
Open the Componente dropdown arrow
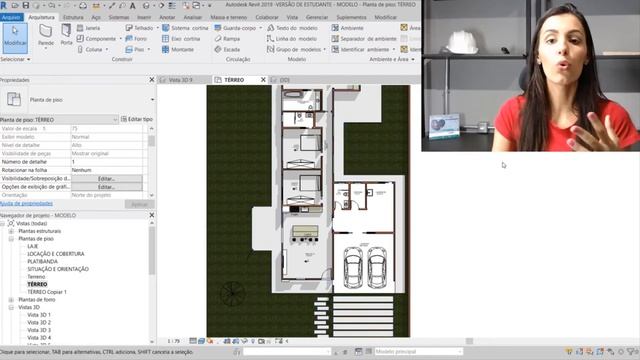tap(120, 38)
